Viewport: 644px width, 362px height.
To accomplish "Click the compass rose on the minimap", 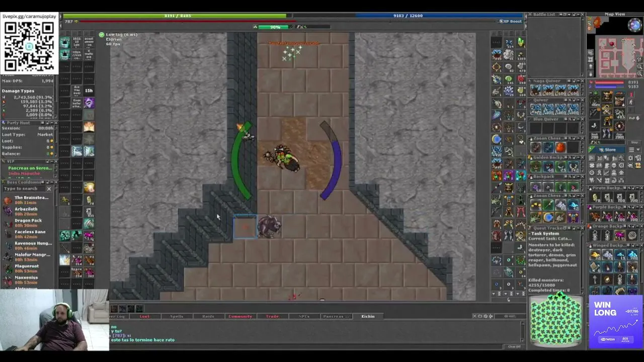I will pyautogui.click(x=635, y=25).
